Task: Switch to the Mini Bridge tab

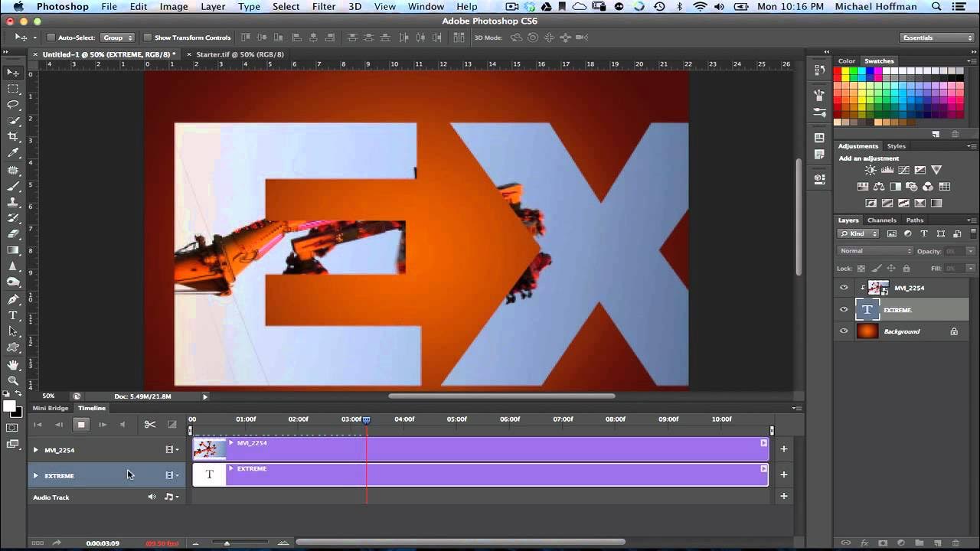Action: pos(51,408)
